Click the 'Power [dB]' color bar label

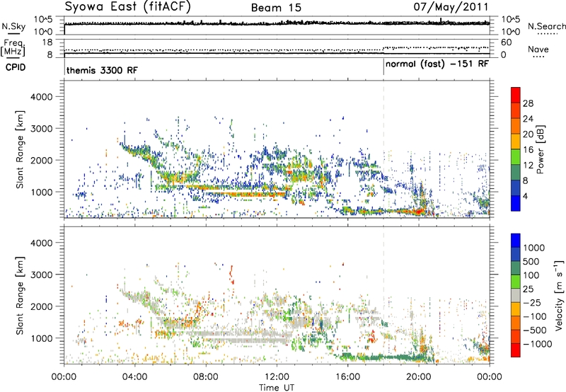coord(540,149)
